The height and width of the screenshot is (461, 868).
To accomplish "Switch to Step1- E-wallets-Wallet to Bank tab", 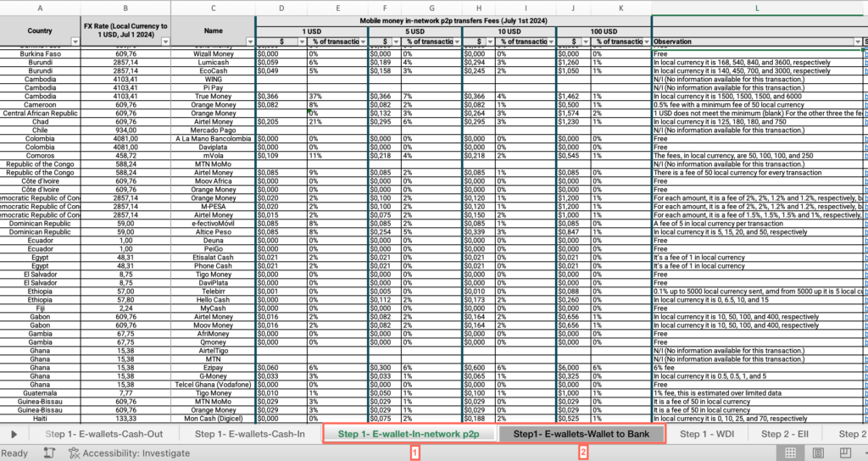I will click(x=581, y=435).
